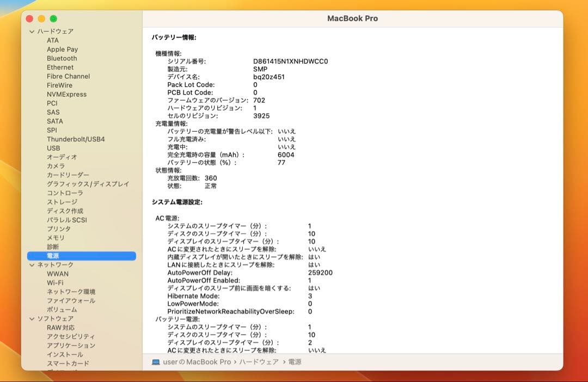Select Bluetooth in the hardware list
Viewport: 588px width, 382px height.
62,58
